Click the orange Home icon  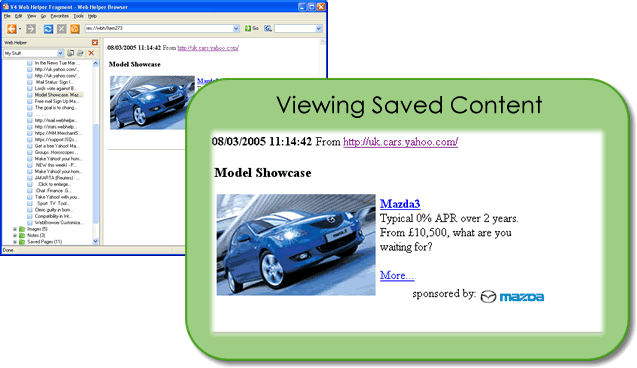point(75,29)
